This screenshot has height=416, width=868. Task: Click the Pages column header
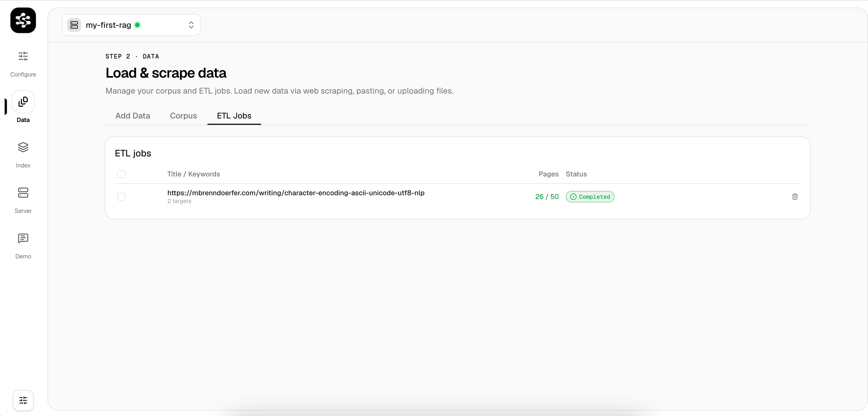(x=548, y=174)
